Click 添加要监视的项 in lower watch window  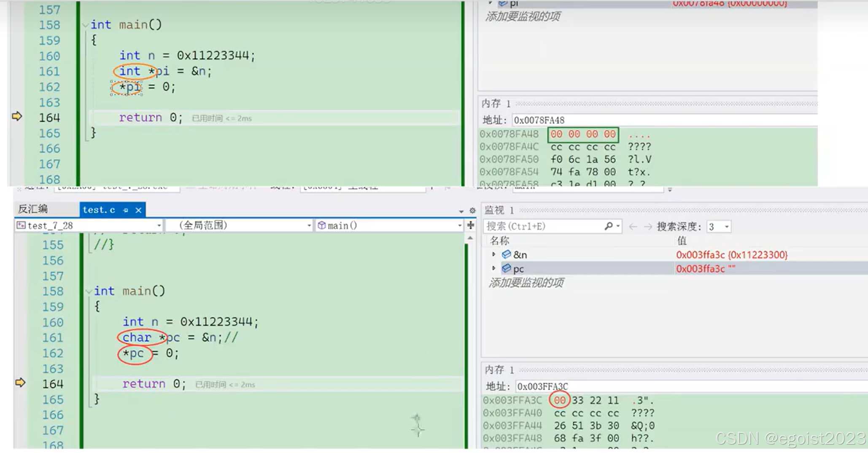(x=526, y=282)
